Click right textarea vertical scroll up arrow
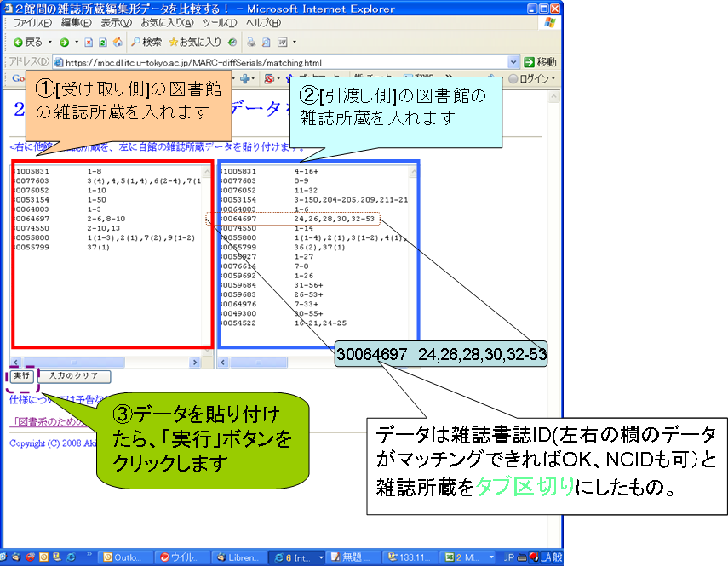This screenshot has height=566, width=728. point(413,172)
